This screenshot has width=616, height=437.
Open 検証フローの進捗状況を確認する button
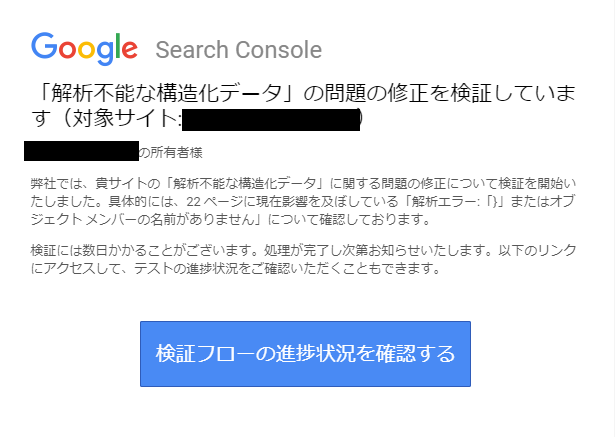coord(305,354)
